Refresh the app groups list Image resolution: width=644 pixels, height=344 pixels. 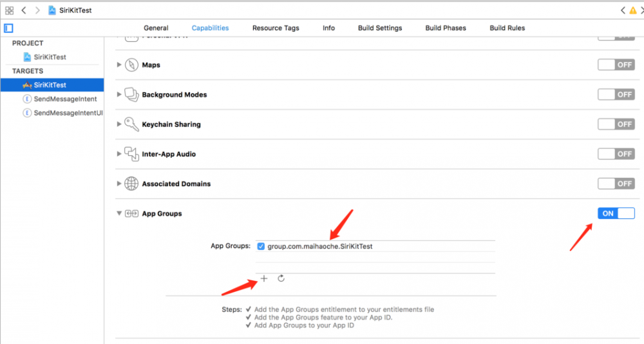click(x=281, y=279)
